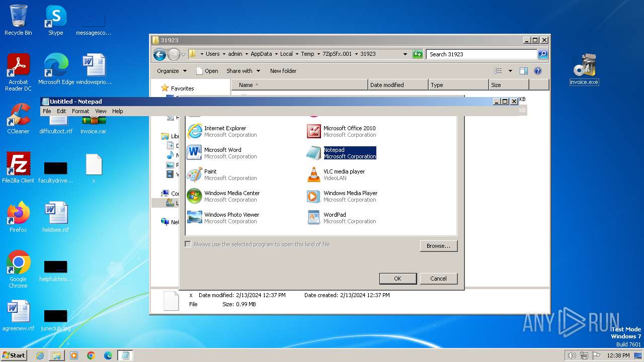Image resolution: width=644 pixels, height=362 pixels.
Task: Select Windows Media Center icon
Action: (194, 196)
